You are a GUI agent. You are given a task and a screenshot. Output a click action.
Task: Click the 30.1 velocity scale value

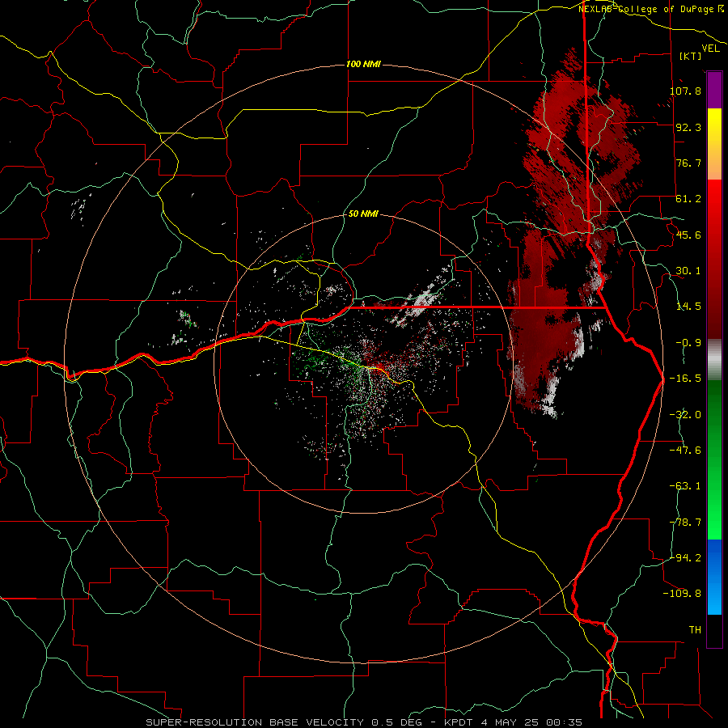688,271
